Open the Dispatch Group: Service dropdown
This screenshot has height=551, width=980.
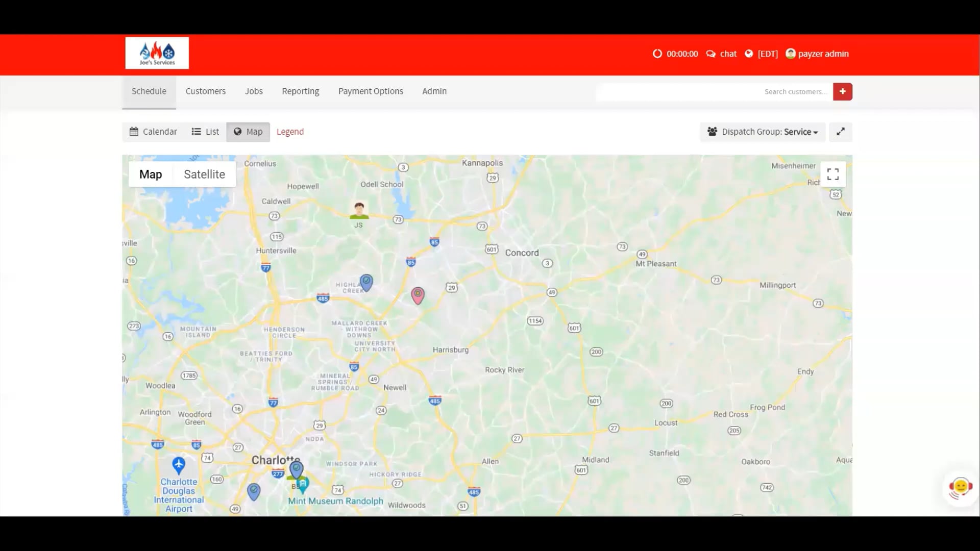(x=762, y=132)
